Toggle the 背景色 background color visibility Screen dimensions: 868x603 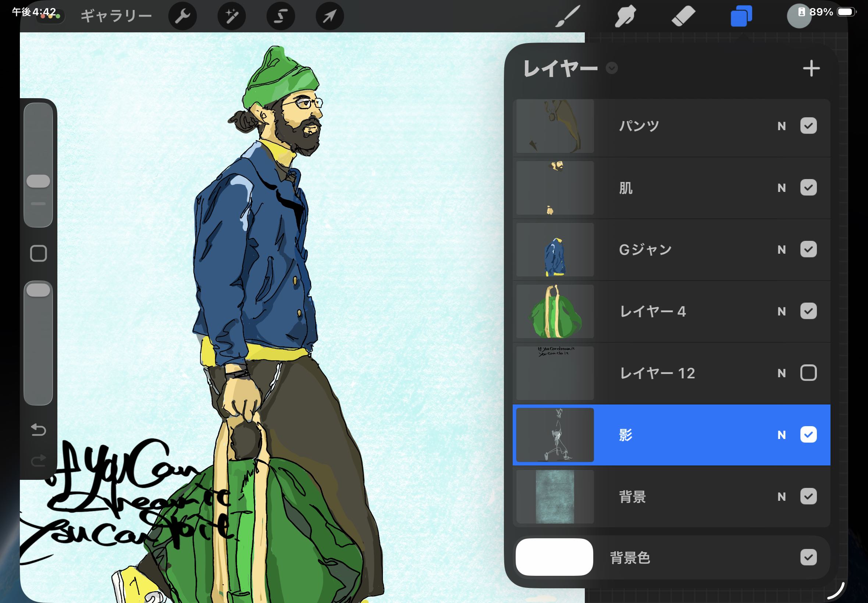coord(808,557)
